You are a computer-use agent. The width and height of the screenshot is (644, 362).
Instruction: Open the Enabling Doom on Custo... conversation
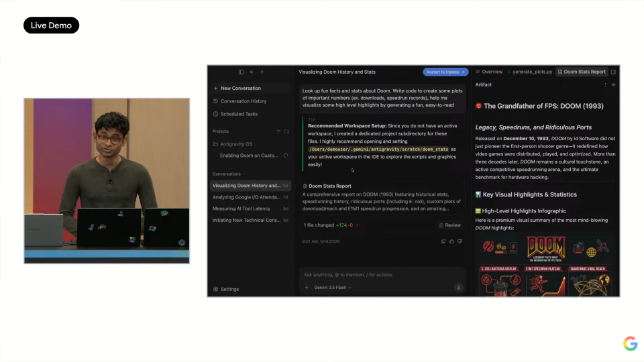coord(249,156)
